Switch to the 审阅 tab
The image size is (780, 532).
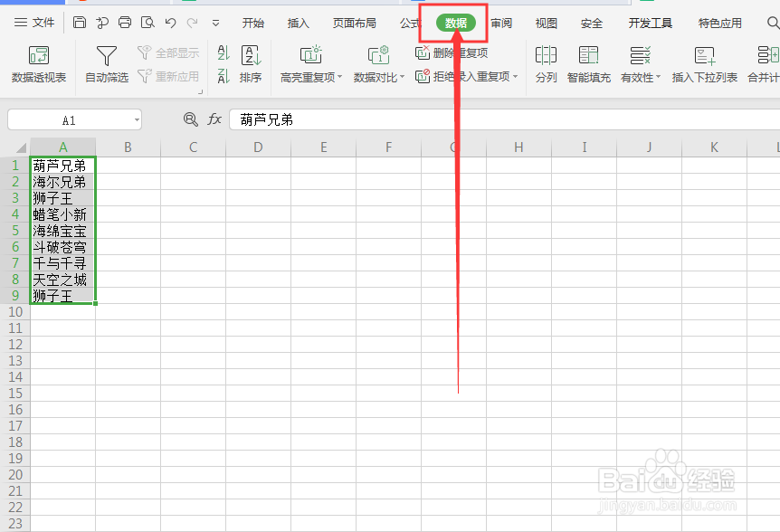tap(501, 23)
